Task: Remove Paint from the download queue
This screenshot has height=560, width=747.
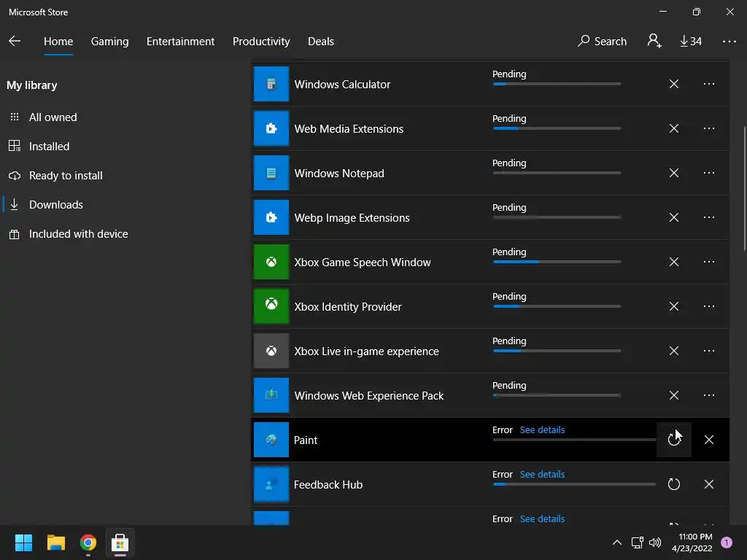Action: click(x=709, y=440)
